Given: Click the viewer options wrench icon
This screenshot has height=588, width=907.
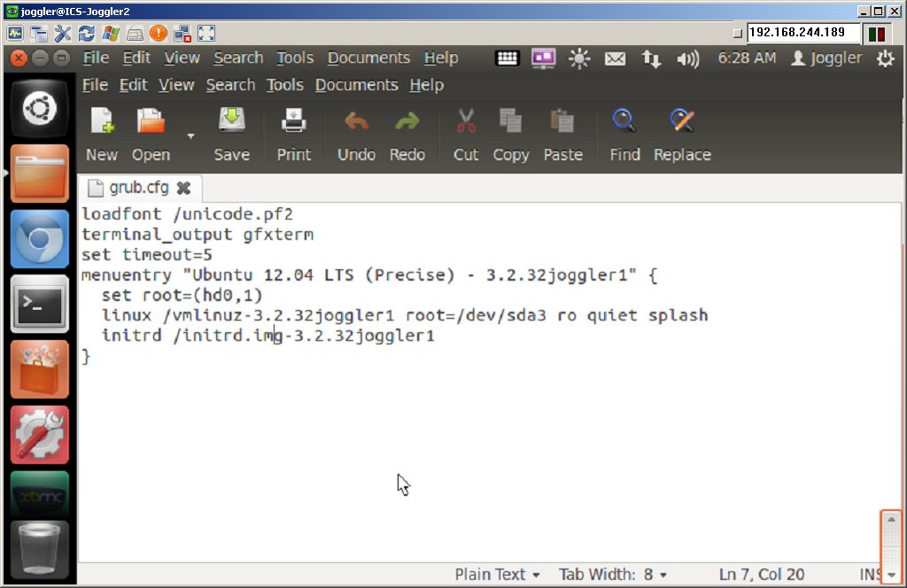Looking at the screenshot, I should point(63,34).
